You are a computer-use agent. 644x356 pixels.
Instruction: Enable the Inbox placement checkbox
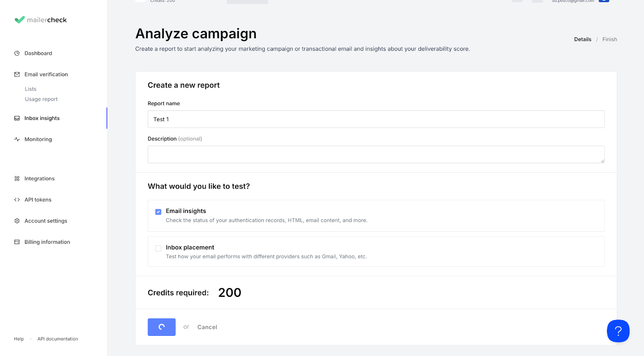point(158,248)
